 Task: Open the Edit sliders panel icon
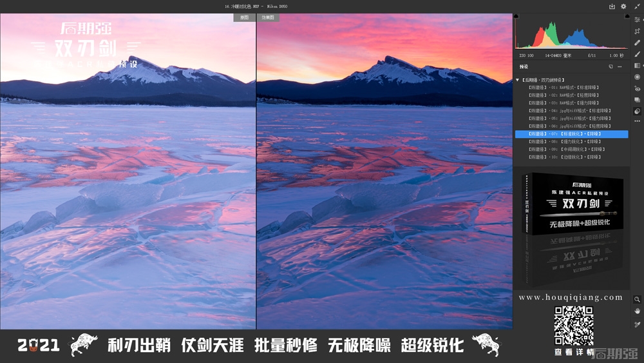tap(637, 20)
